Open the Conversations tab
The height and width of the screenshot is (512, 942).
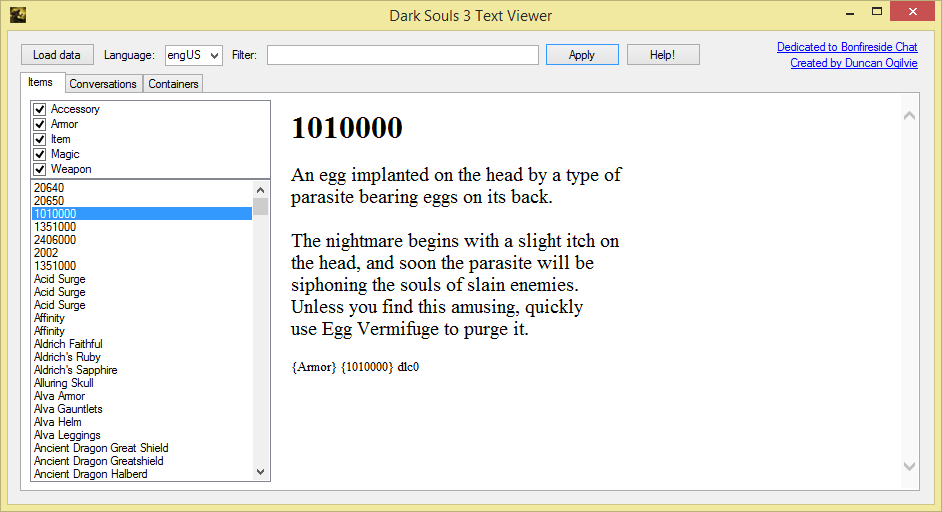pyautogui.click(x=103, y=84)
